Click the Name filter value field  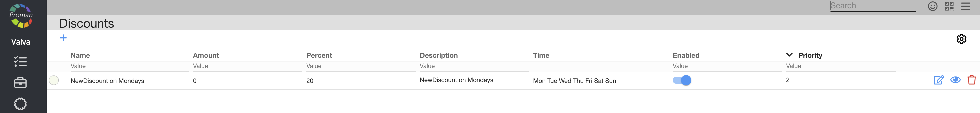[x=129, y=66]
